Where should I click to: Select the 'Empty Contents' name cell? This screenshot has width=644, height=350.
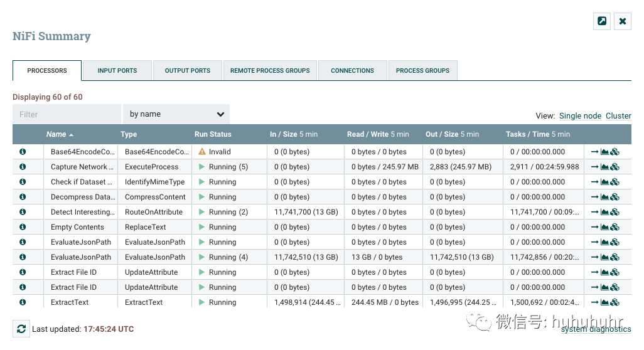[81, 227]
